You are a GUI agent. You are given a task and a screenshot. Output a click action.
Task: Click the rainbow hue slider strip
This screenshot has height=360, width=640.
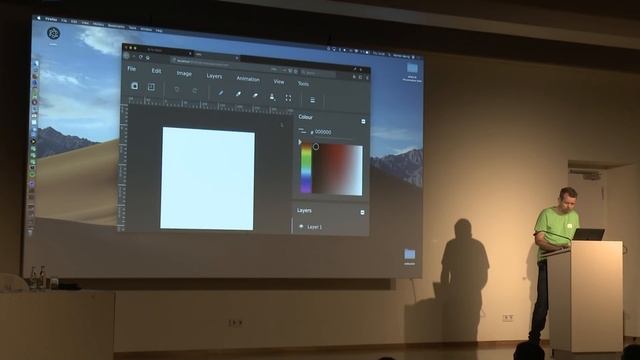coord(306,168)
